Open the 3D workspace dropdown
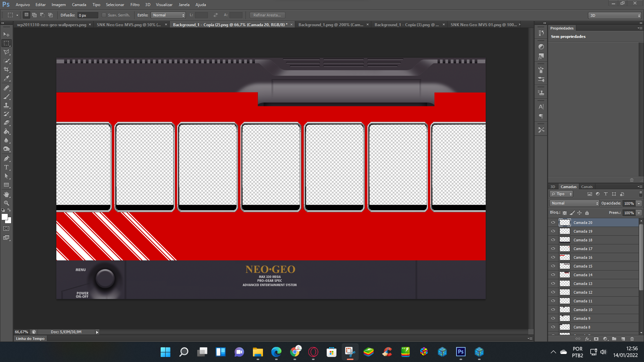 tap(615, 15)
